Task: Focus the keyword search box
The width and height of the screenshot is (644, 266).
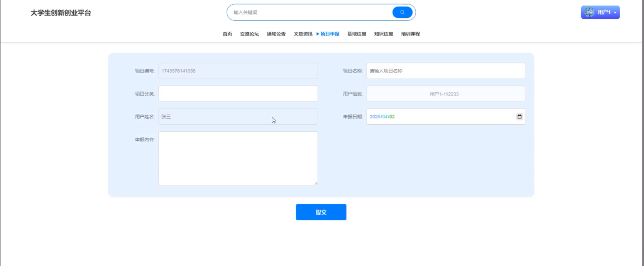Action: (x=310, y=12)
